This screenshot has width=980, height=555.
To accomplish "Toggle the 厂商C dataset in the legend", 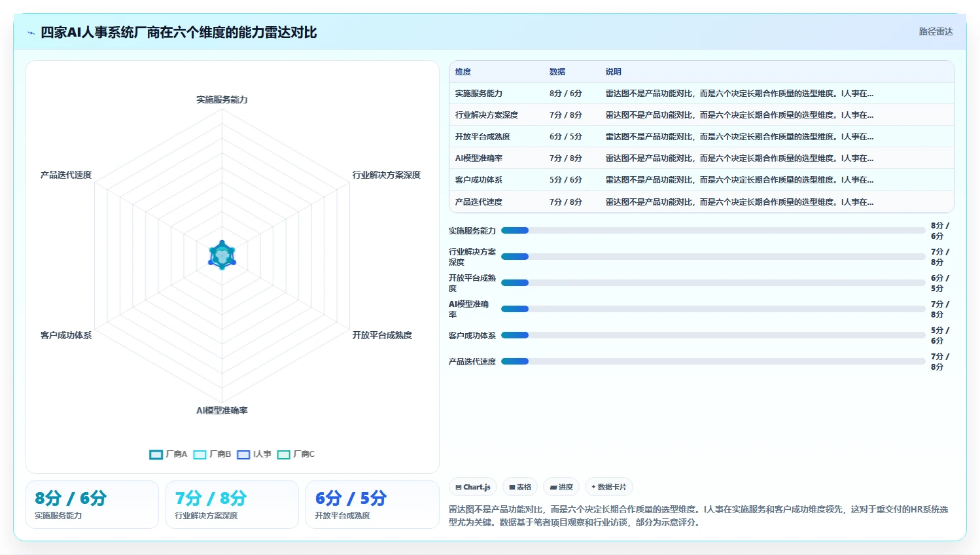I will click(296, 454).
